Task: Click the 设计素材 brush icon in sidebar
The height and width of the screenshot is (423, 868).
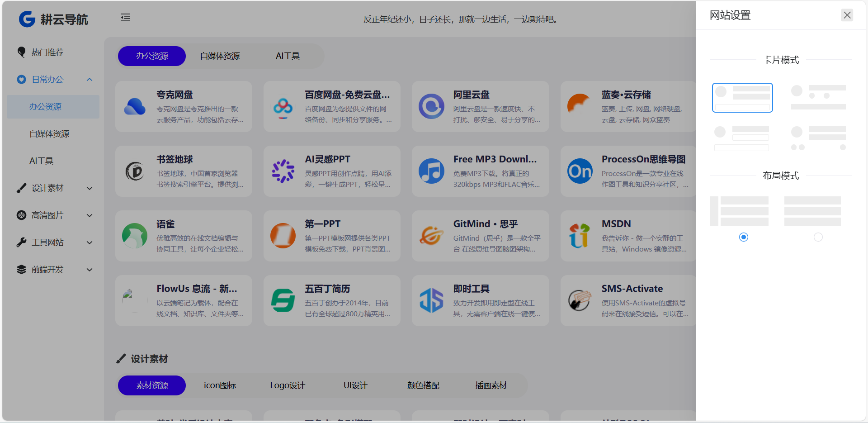Action: point(21,188)
